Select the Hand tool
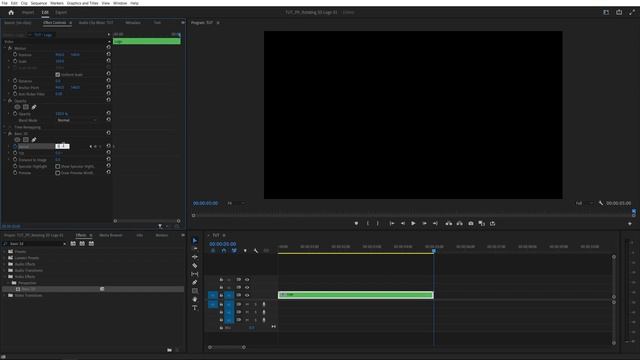 pyautogui.click(x=195, y=299)
